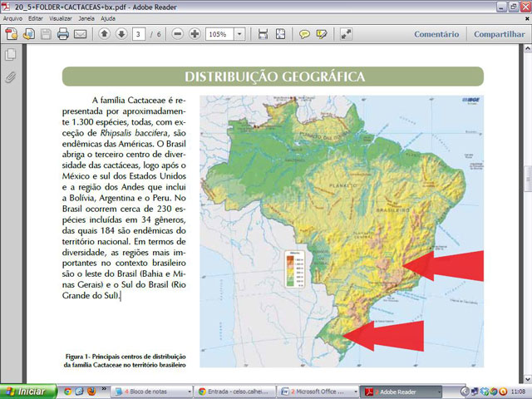Image resolution: width=532 pixels, height=399 pixels.
Task: Open the Compartilhar panel
Action: pyautogui.click(x=499, y=34)
